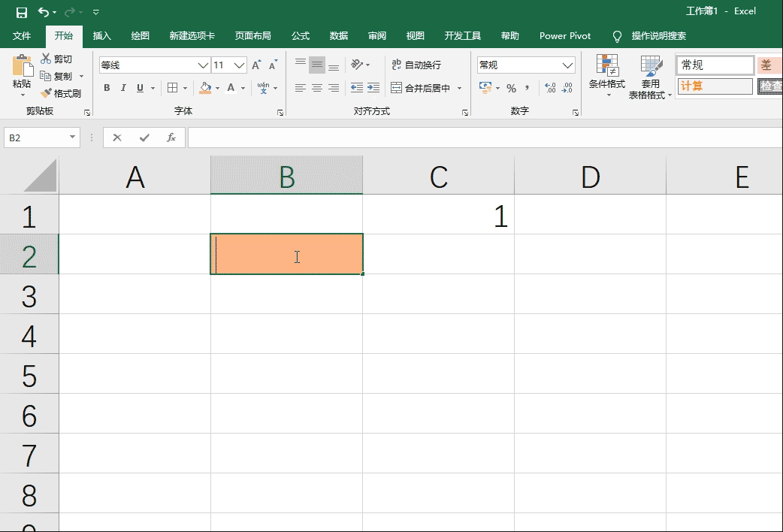Click the Save icon in quick access toolbar
The image size is (783, 532).
coord(22,12)
